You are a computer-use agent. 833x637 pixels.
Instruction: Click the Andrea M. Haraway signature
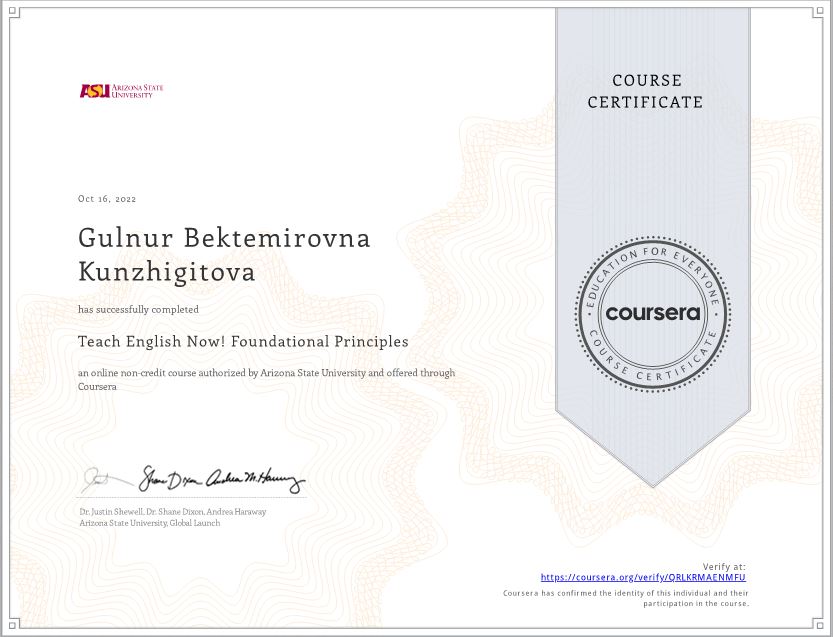pyautogui.click(x=255, y=480)
